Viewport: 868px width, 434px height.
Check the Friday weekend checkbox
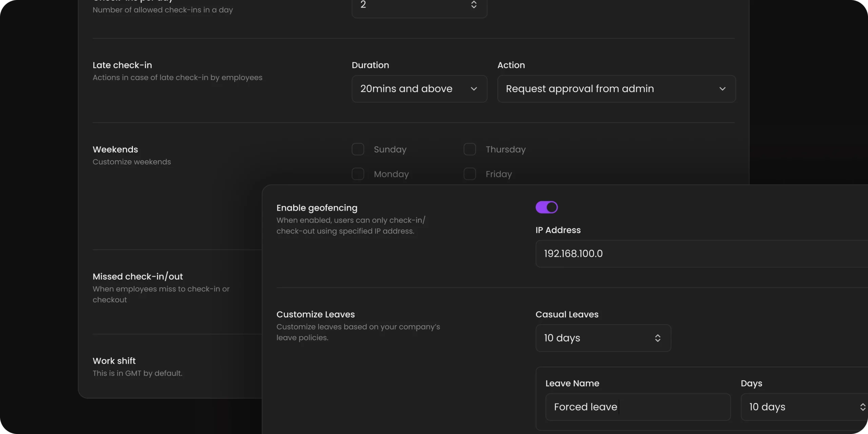[470, 174]
